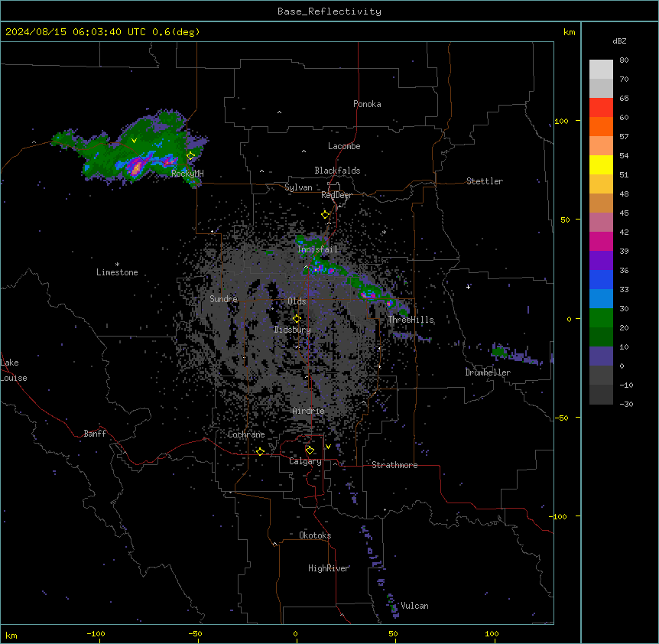Select the Drumheller label

click(x=488, y=372)
